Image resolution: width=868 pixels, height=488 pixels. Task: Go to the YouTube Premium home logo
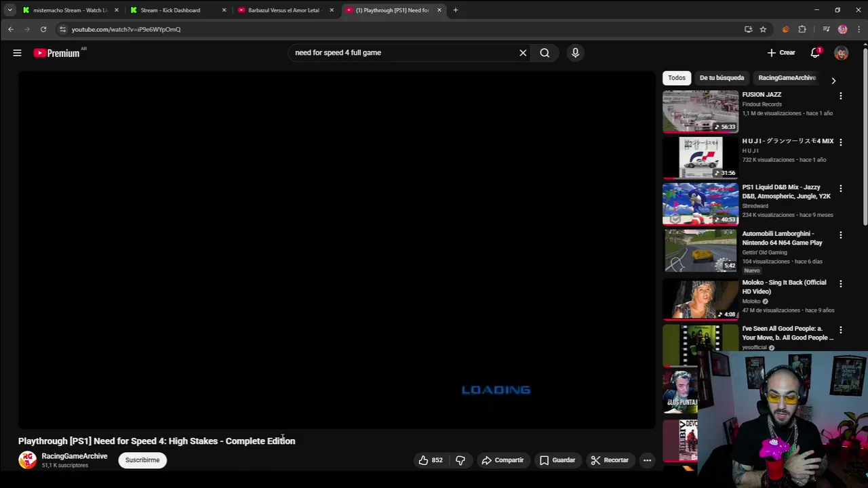(57, 53)
